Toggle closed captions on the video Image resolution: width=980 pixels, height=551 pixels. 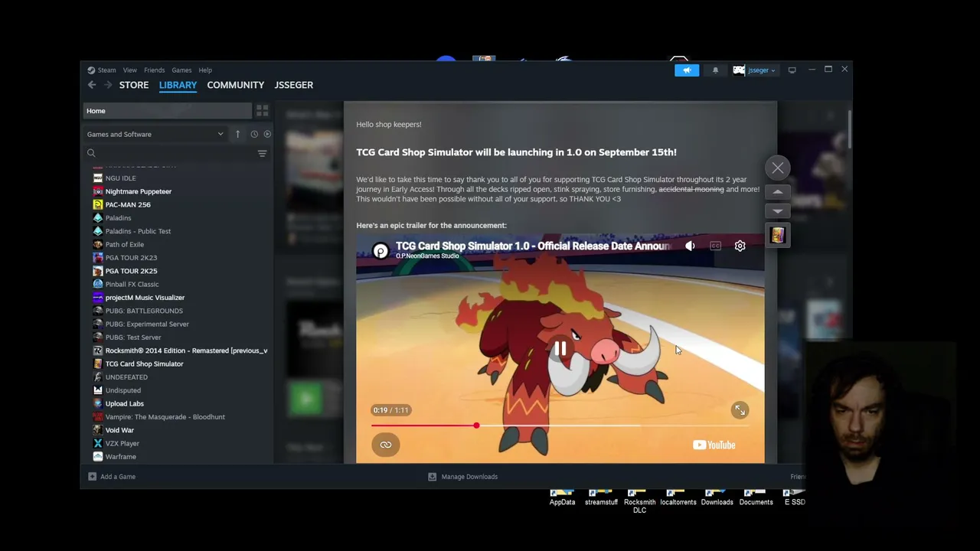point(715,246)
